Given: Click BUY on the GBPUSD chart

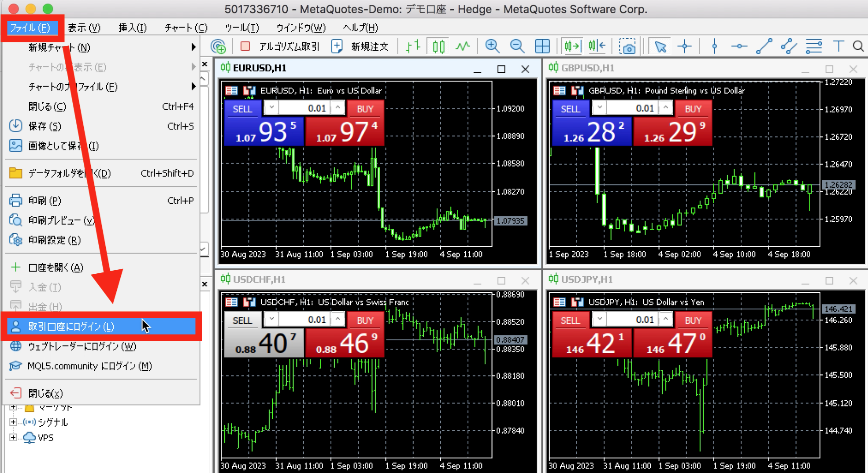Looking at the screenshot, I should click(x=693, y=109).
